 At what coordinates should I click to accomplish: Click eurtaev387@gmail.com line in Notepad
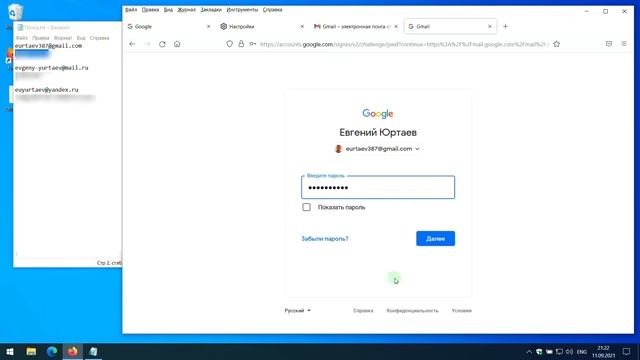(x=49, y=46)
